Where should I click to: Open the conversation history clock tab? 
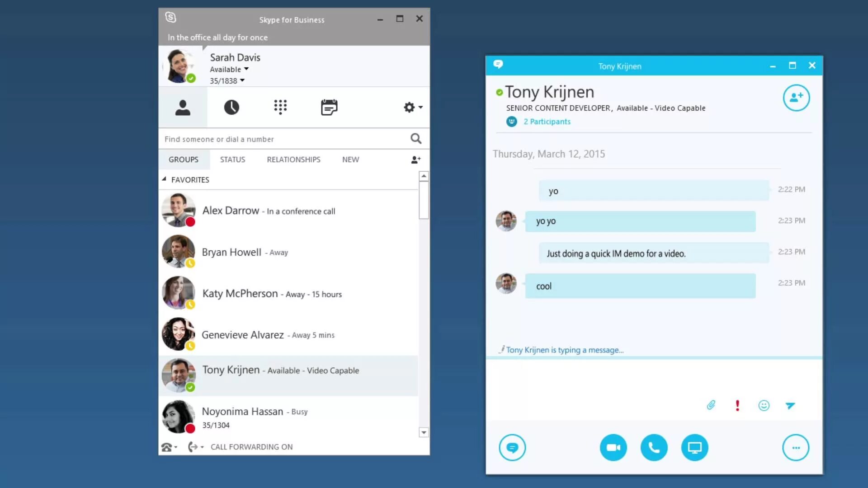pyautogui.click(x=231, y=107)
